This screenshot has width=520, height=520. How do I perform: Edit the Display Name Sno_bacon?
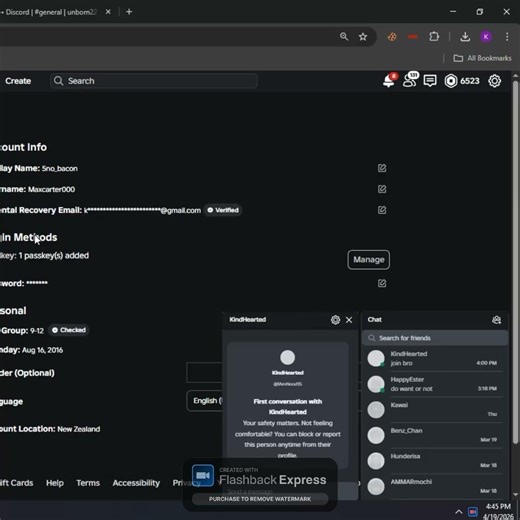tap(382, 168)
